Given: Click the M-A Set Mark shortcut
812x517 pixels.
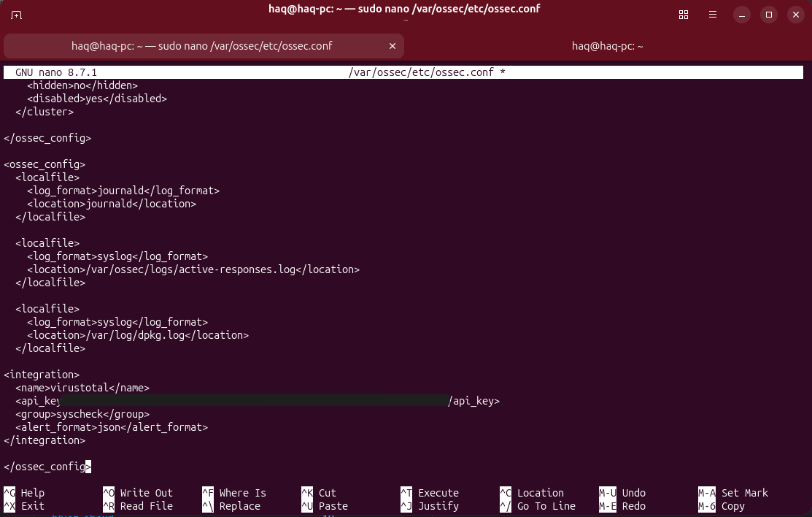Looking at the screenshot, I should [733, 493].
